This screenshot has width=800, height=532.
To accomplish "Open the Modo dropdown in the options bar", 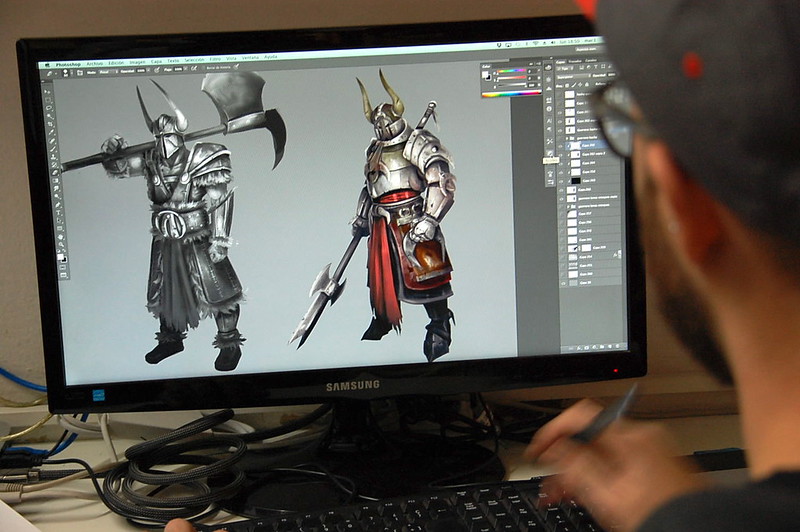I will [107, 72].
